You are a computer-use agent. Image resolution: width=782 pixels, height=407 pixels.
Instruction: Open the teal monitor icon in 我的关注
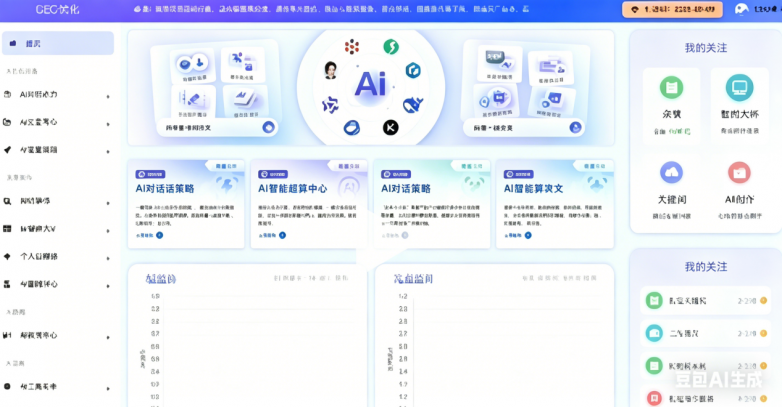pyautogui.click(x=740, y=88)
